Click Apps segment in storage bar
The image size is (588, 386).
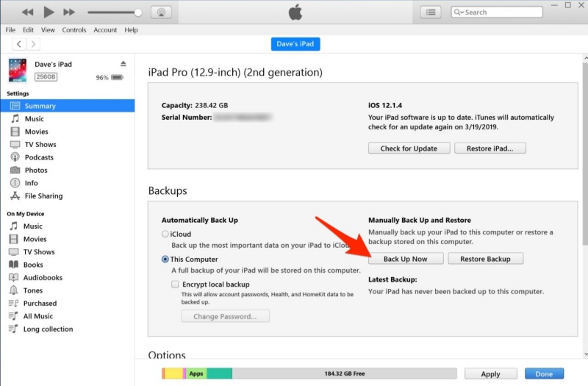pyautogui.click(x=196, y=374)
